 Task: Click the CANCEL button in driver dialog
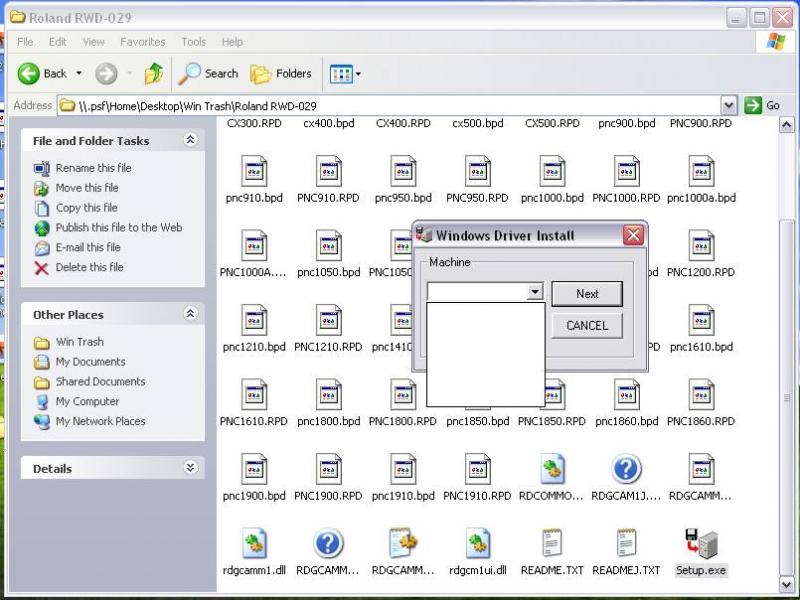click(x=587, y=326)
